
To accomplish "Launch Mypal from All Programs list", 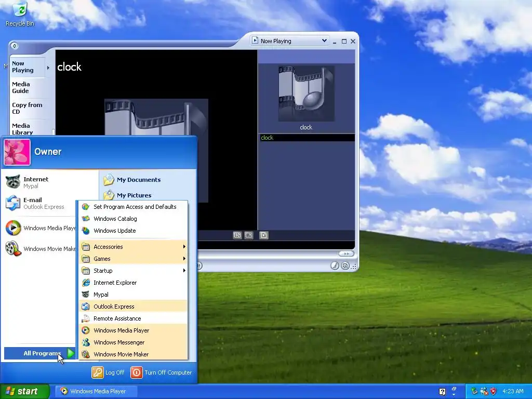I will (133, 295).
